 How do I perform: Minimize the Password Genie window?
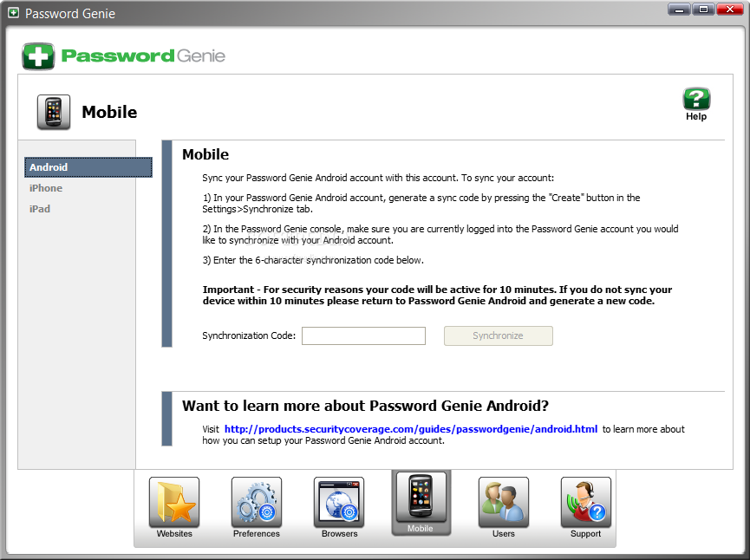pos(679,9)
